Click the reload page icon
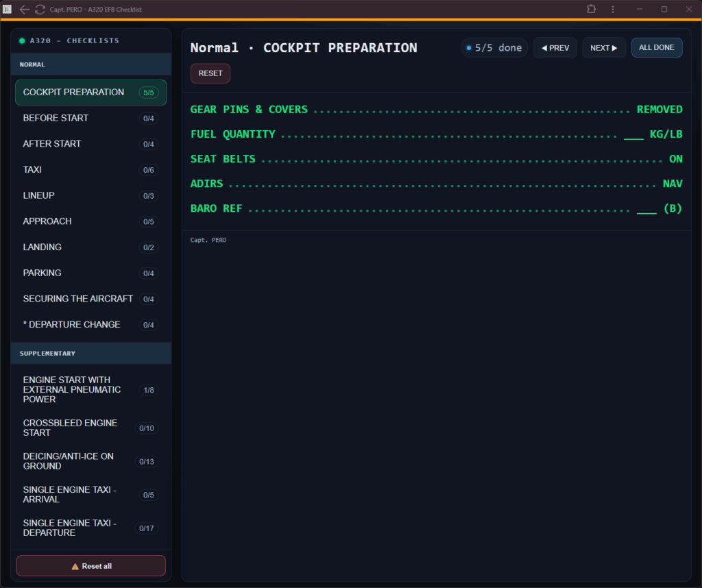 pyautogui.click(x=40, y=10)
